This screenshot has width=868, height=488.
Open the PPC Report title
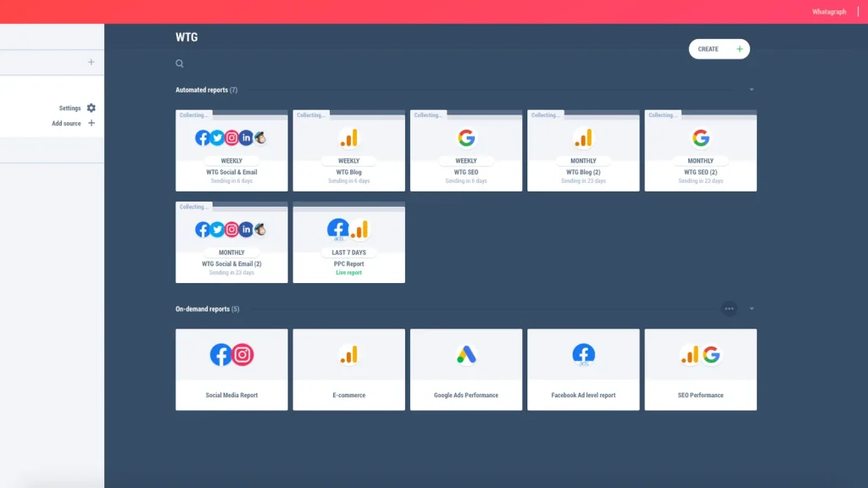pyautogui.click(x=348, y=264)
